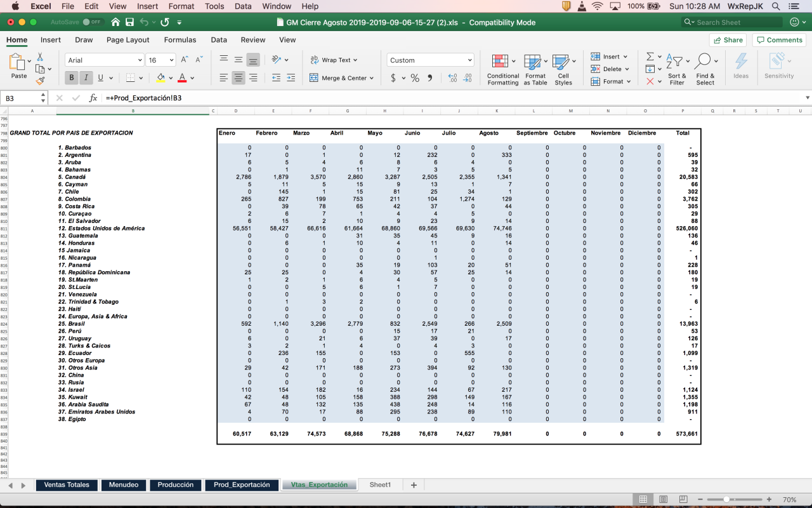Screen dimensions: 812x508
Task: Open Format as Table
Action: pos(535,70)
